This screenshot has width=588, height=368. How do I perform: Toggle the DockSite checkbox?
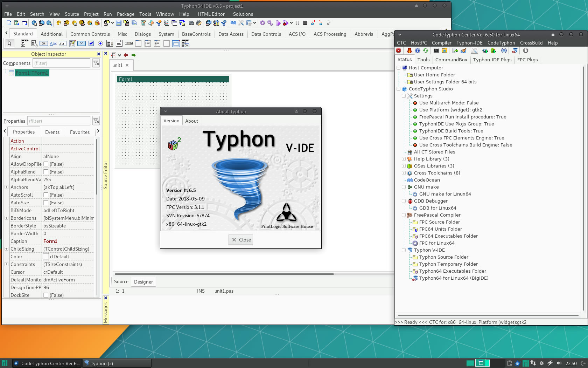[46, 295]
